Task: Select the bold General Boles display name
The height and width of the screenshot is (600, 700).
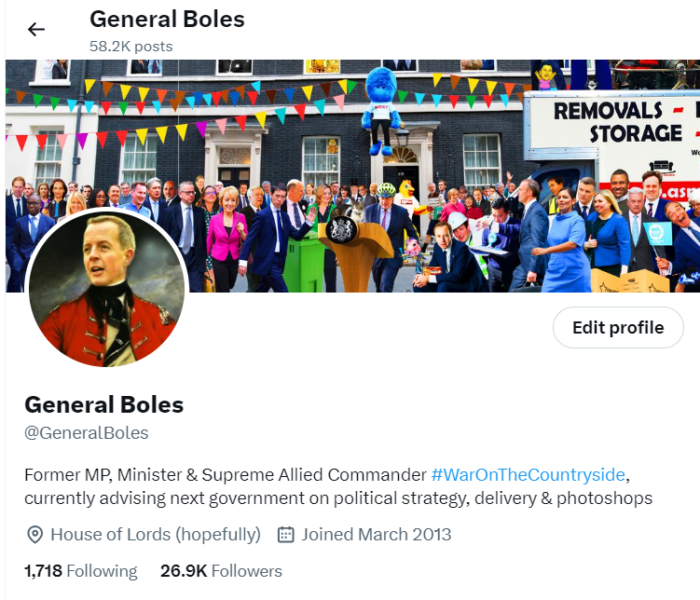Action: [x=104, y=404]
